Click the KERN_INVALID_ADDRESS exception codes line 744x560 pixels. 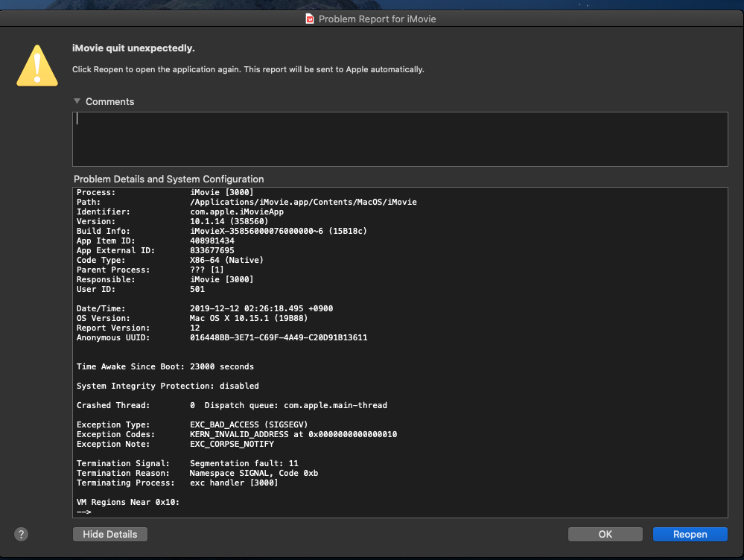(293, 434)
